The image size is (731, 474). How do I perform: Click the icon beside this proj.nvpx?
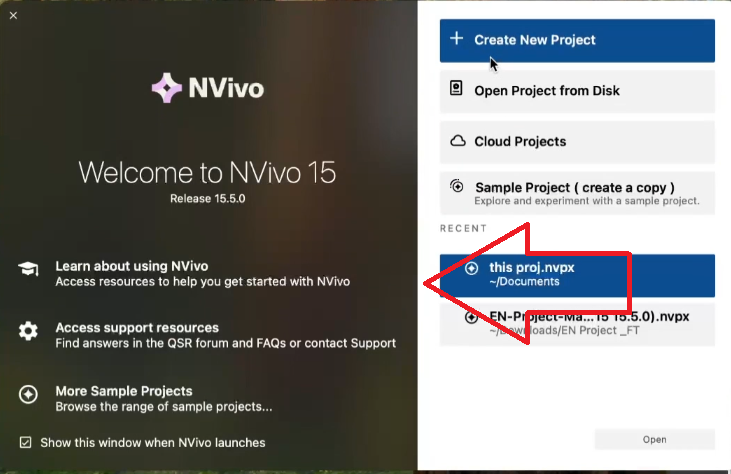pos(471,268)
